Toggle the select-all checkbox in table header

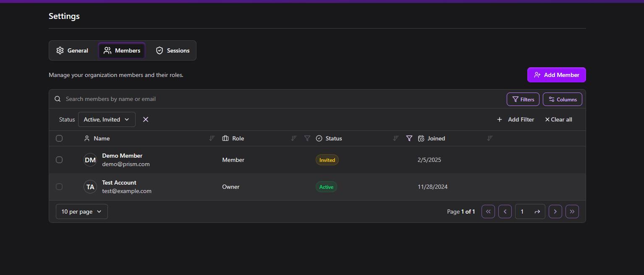59,138
